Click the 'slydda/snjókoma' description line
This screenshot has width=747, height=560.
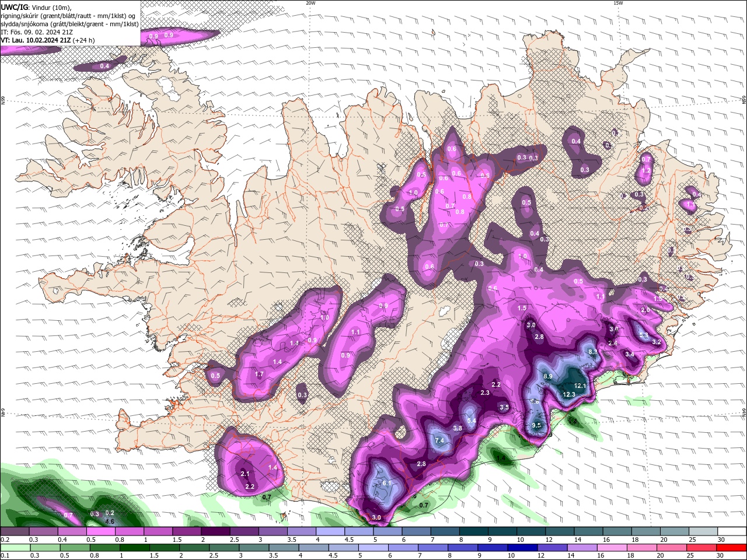pos(69,24)
